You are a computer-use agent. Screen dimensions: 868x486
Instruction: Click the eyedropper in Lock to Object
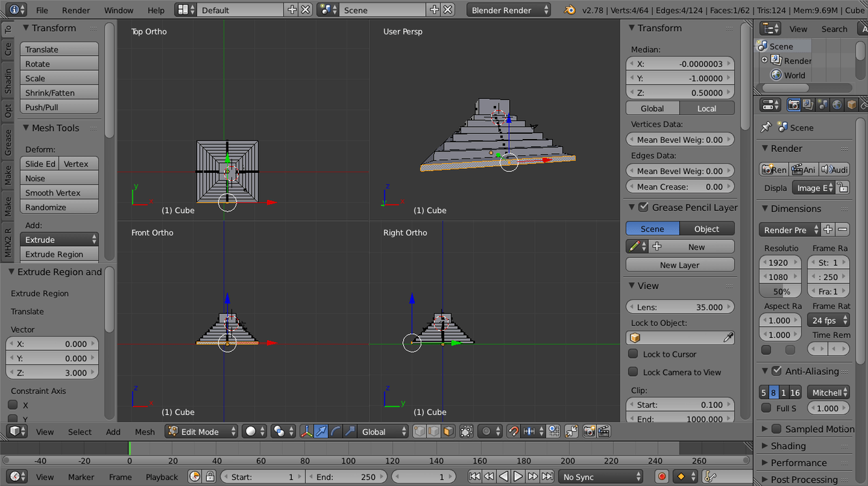click(728, 338)
